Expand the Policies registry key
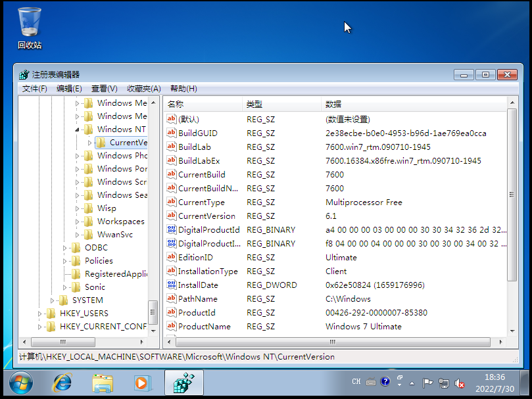The width and height of the screenshot is (532, 399). (x=65, y=261)
